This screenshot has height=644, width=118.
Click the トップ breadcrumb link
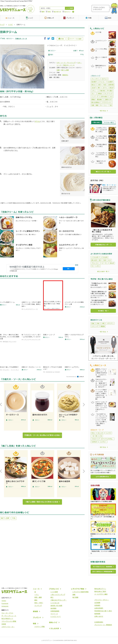(2, 25)
